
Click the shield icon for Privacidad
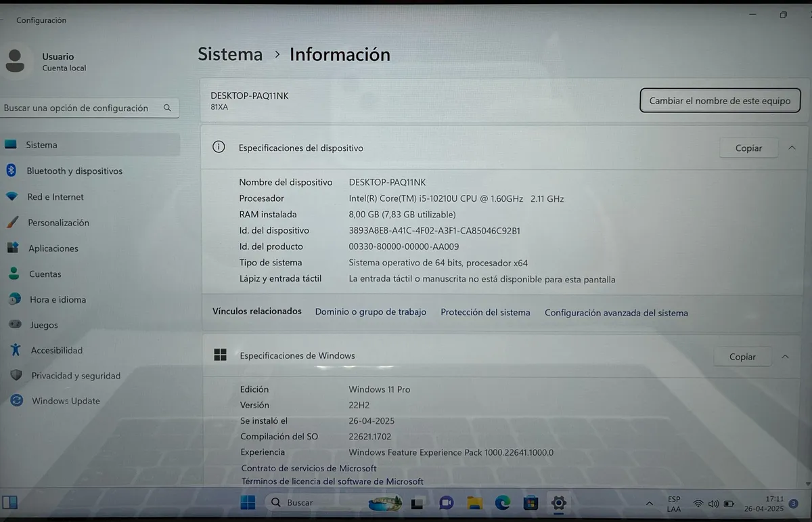point(16,375)
